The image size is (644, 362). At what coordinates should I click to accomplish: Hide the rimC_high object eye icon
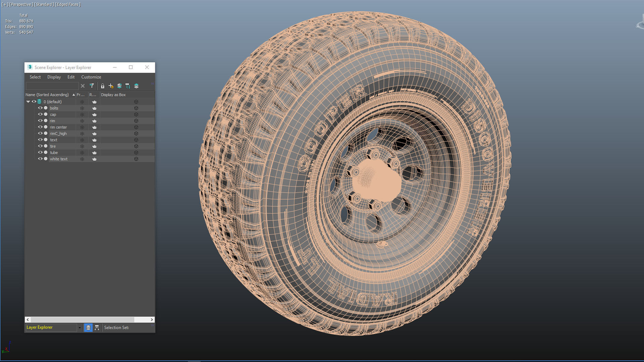(x=40, y=133)
